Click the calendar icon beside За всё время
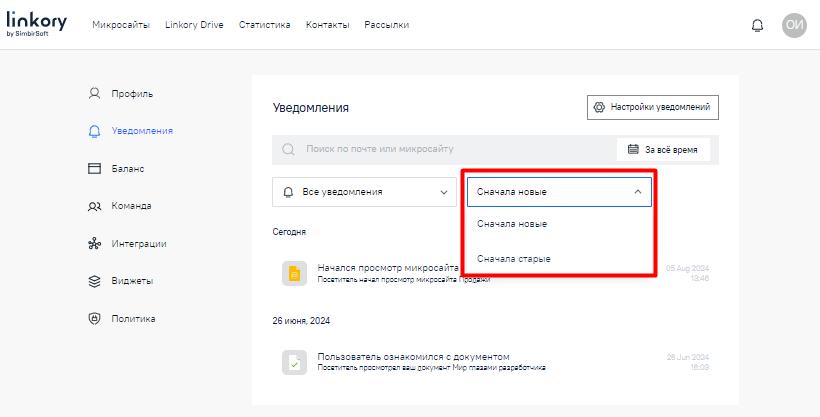The height and width of the screenshot is (417, 820). click(x=633, y=149)
